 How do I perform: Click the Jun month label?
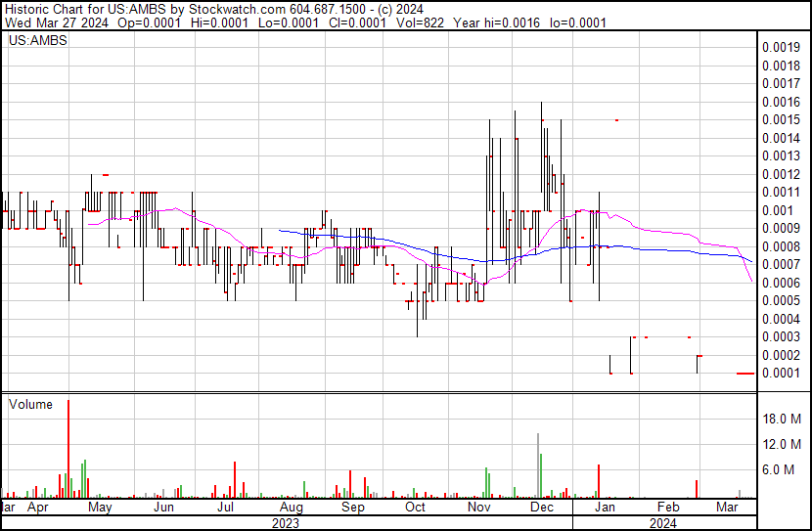(x=163, y=508)
